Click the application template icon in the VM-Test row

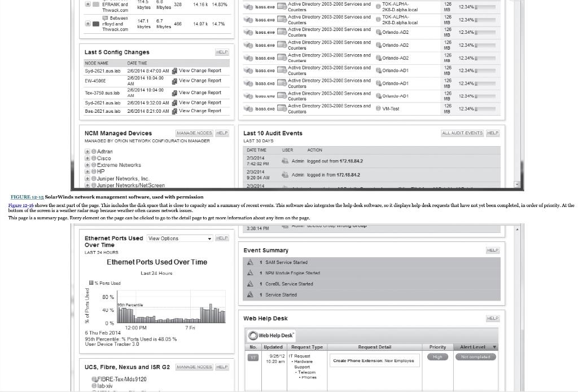[x=282, y=108]
